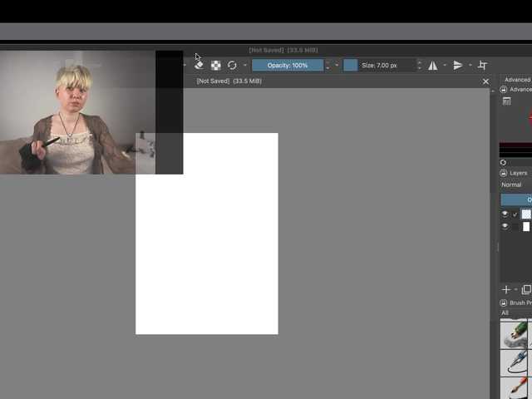Toggle preserve alpha checkerboard icon
Screen dimensions: 532x399
coord(216,65)
